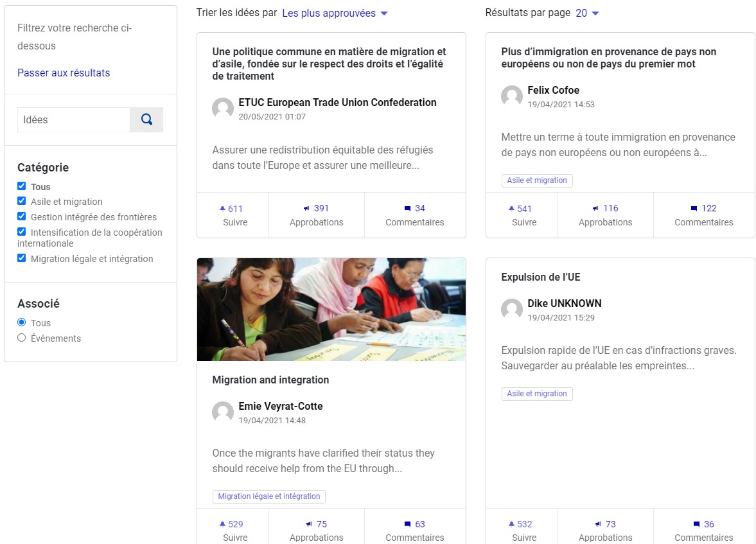Click bell follow icon on ETUC card
Image resolution: width=756 pixels, height=544 pixels.
click(222, 209)
